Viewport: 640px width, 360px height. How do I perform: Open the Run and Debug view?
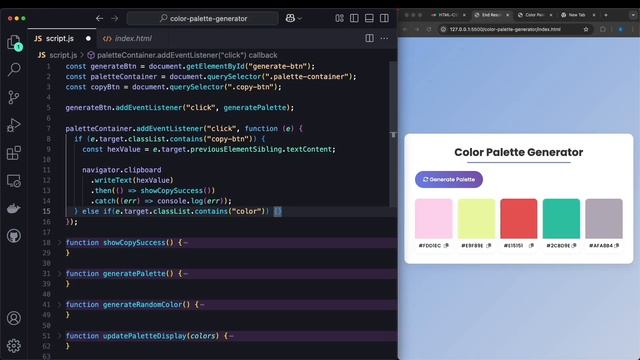pyautogui.click(x=14, y=125)
